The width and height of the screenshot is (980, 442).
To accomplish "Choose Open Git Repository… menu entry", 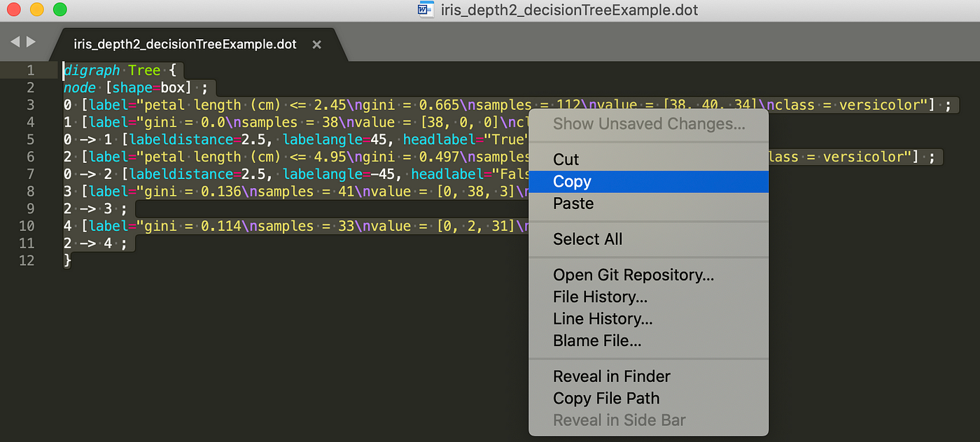I will click(x=649, y=275).
